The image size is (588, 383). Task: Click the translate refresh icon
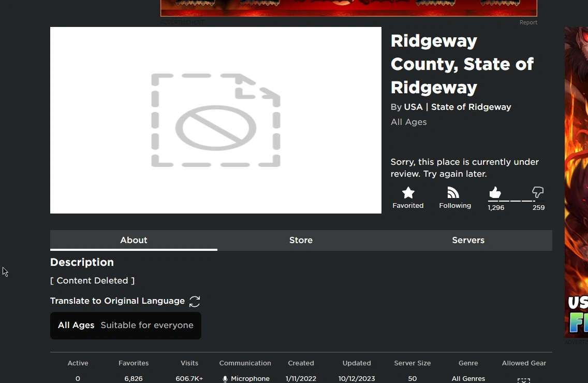tap(195, 301)
